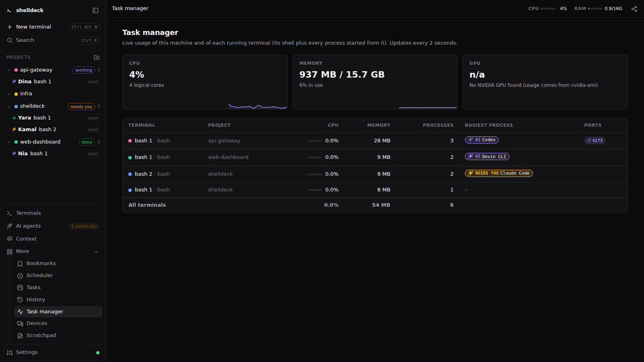Collapse the api-gateway project
The width and height of the screenshot is (644, 362).
pyautogui.click(x=9, y=70)
